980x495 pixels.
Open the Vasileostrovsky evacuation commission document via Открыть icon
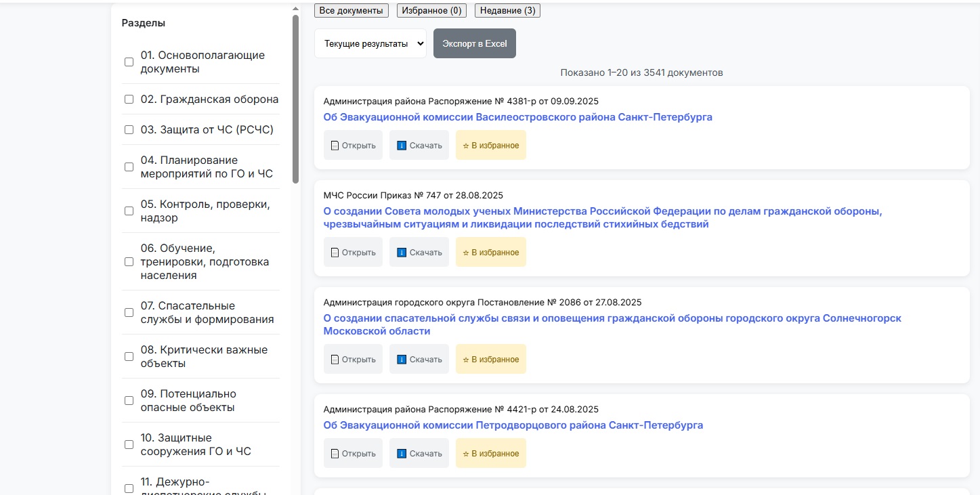click(x=353, y=145)
